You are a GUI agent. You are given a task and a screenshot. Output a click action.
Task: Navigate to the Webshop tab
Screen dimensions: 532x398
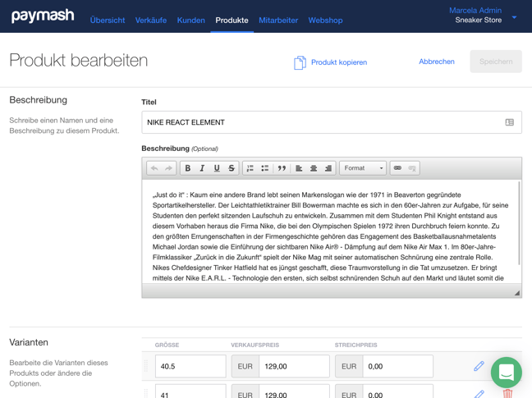[x=325, y=21]
